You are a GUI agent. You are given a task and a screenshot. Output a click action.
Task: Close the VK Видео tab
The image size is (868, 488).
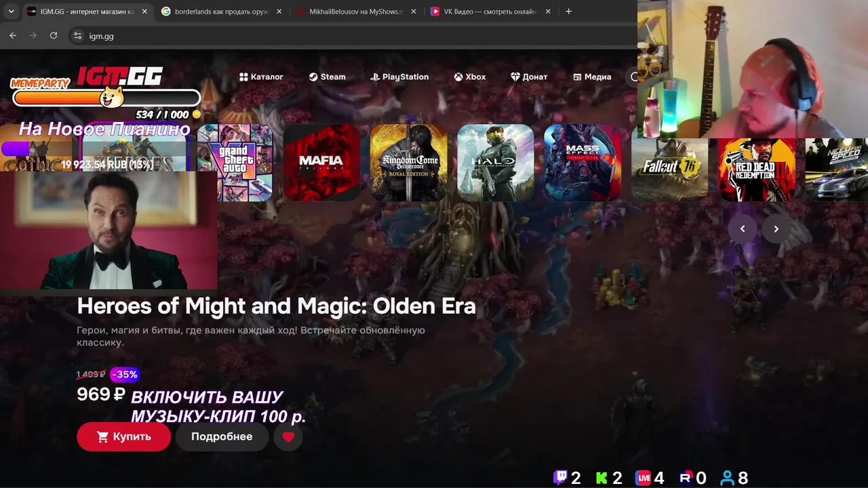click(548, 12)
